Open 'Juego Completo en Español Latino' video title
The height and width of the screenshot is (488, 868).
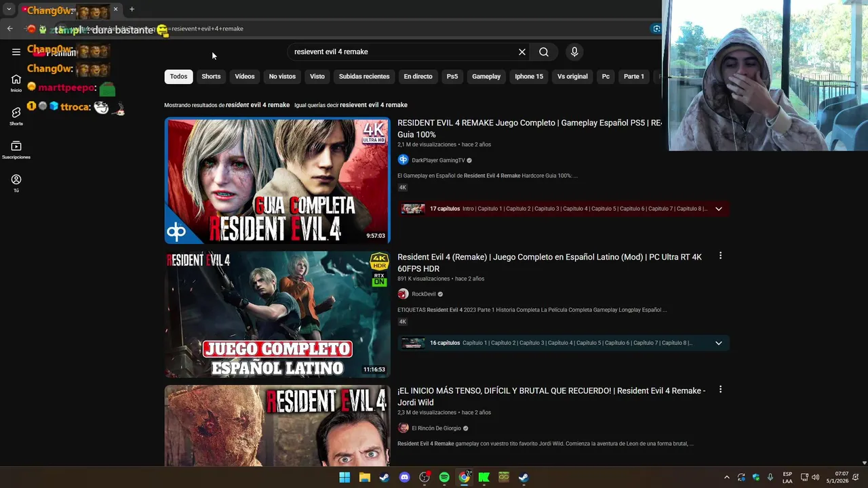coord(550,263)
